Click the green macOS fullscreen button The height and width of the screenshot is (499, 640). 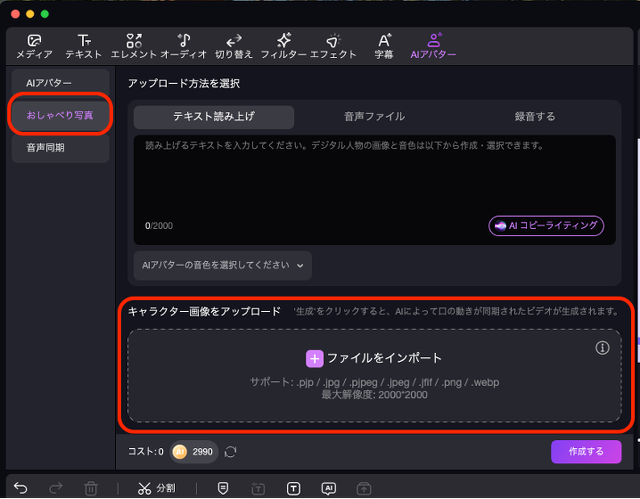[45, 14]
